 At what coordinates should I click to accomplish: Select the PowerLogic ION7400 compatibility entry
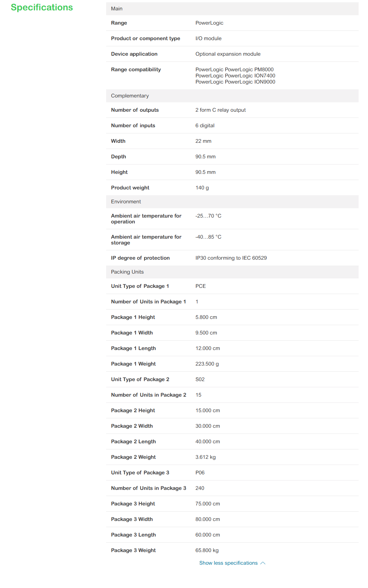tap(235, 76)
